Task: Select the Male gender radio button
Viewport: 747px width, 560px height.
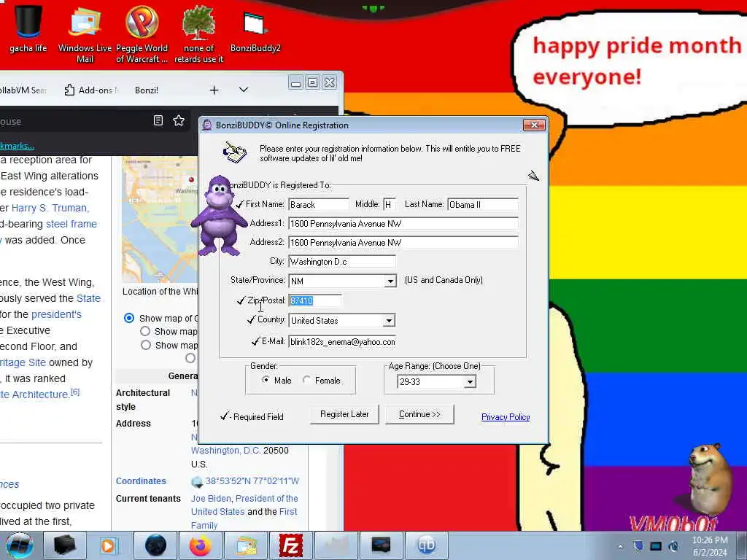Action: (266, 380)
